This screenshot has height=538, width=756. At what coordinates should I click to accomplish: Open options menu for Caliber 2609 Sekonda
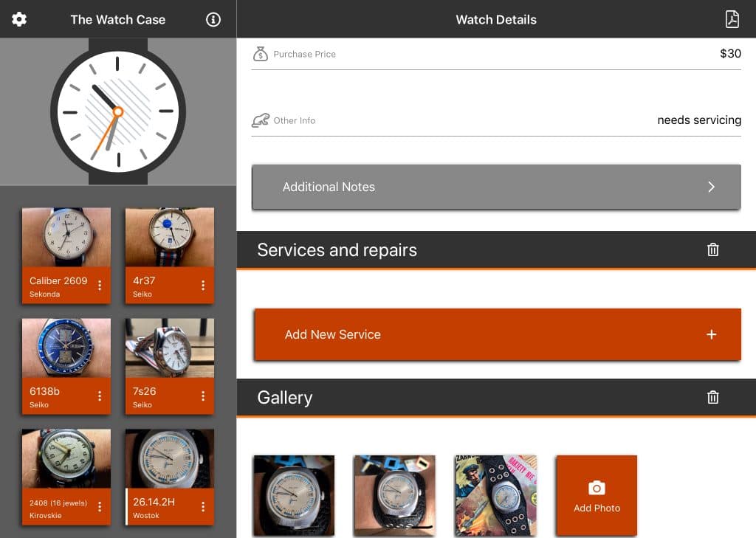pos(100,286)
